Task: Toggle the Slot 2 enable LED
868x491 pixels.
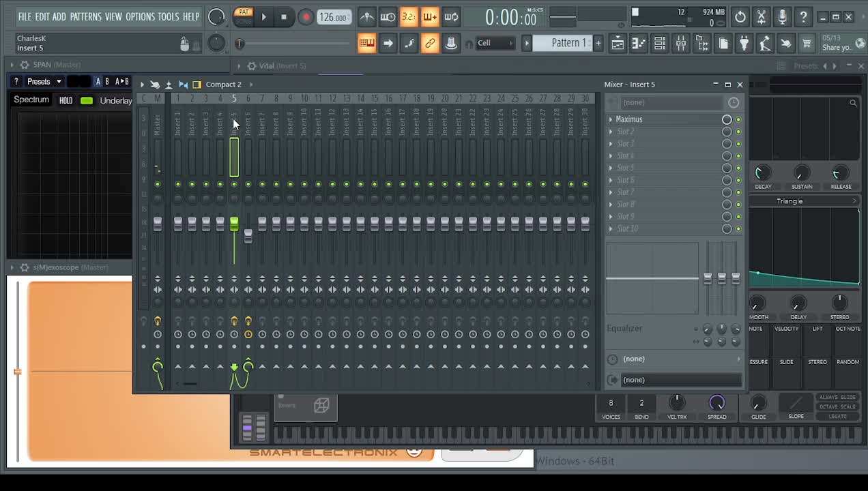Action: pyautogui.click(x=738, y=132)
